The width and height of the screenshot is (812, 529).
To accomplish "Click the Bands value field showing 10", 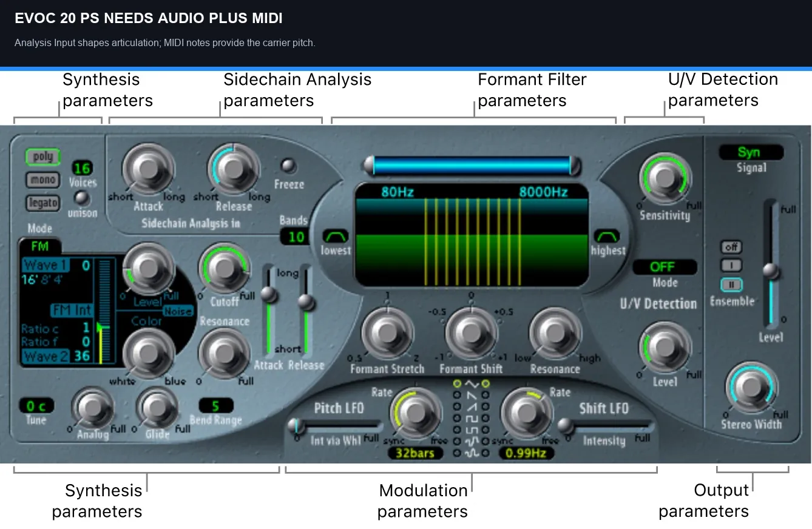I will [296, 237].
